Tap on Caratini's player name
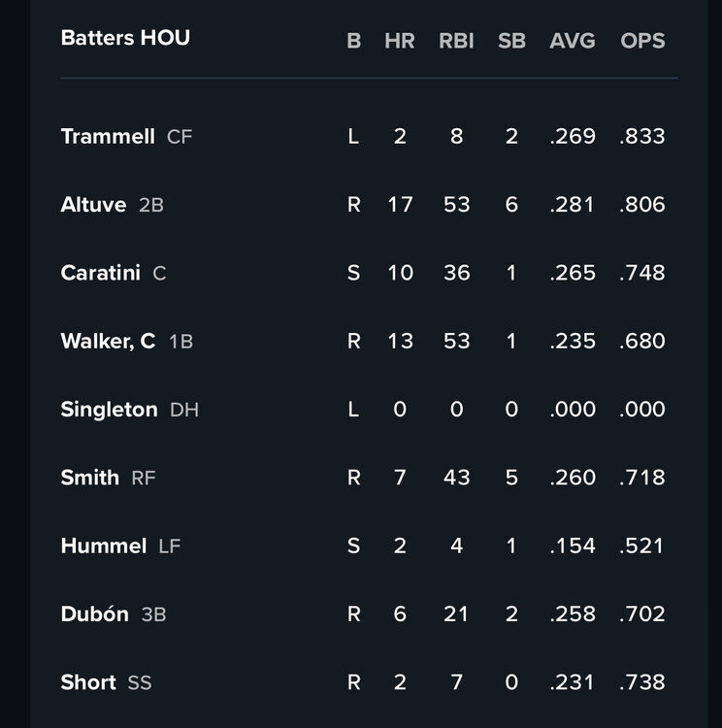This screenshot has width=722, height=728. [x=100, y=273]
